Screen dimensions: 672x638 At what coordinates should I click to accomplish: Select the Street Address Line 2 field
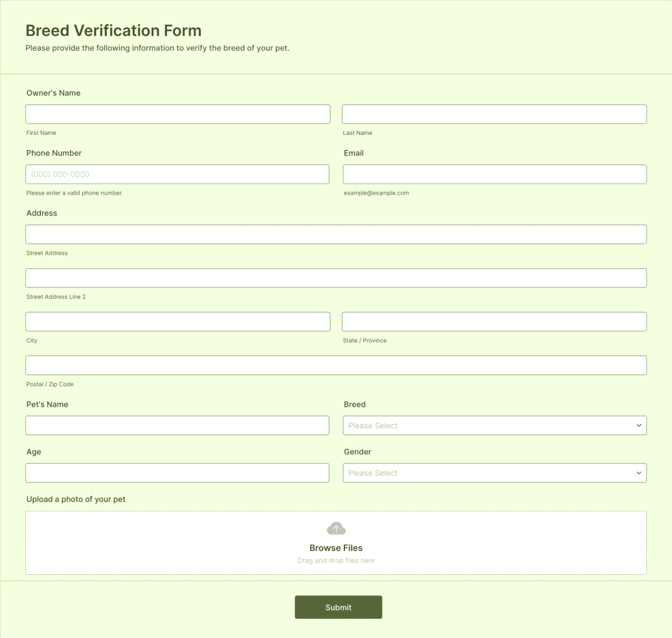point(336,278)
